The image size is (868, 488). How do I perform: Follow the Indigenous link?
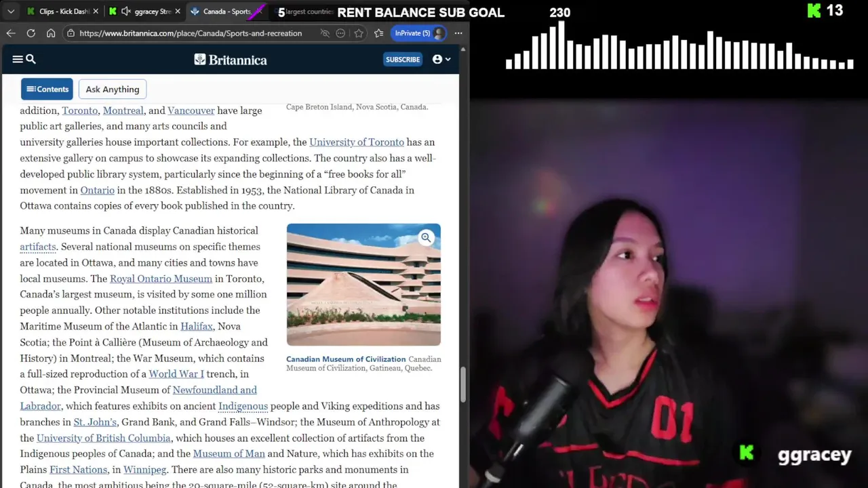point(243,406)
